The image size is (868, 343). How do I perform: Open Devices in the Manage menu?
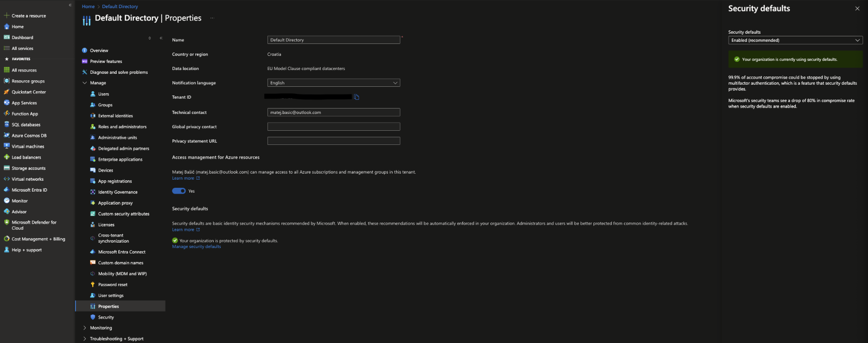(106, 170)
